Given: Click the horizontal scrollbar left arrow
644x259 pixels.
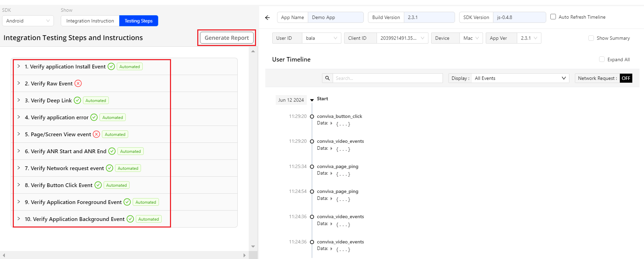Looking at the screenshot, I should click(x=4, y=255).
